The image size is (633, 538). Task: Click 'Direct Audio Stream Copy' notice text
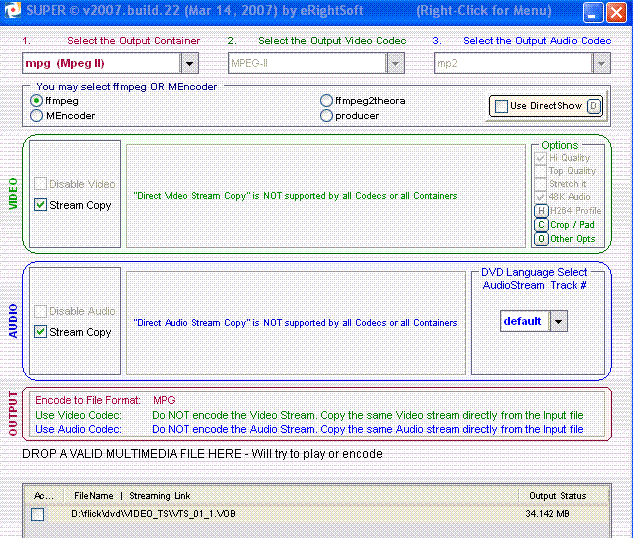(x=295, y=323)
